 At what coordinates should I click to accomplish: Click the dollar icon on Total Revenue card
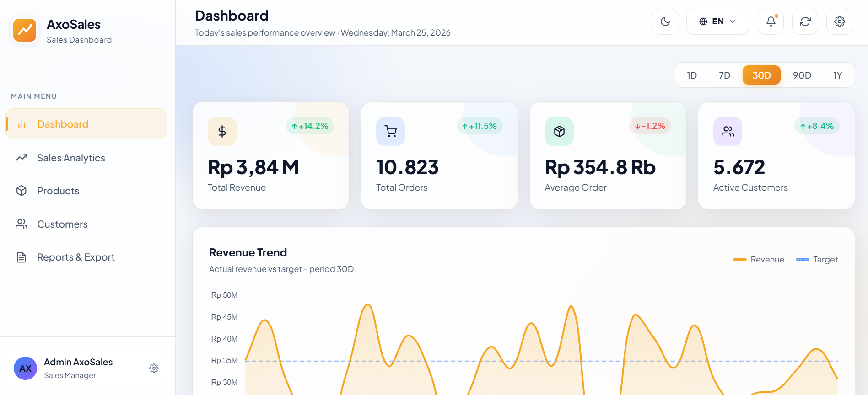coord(222,132)
